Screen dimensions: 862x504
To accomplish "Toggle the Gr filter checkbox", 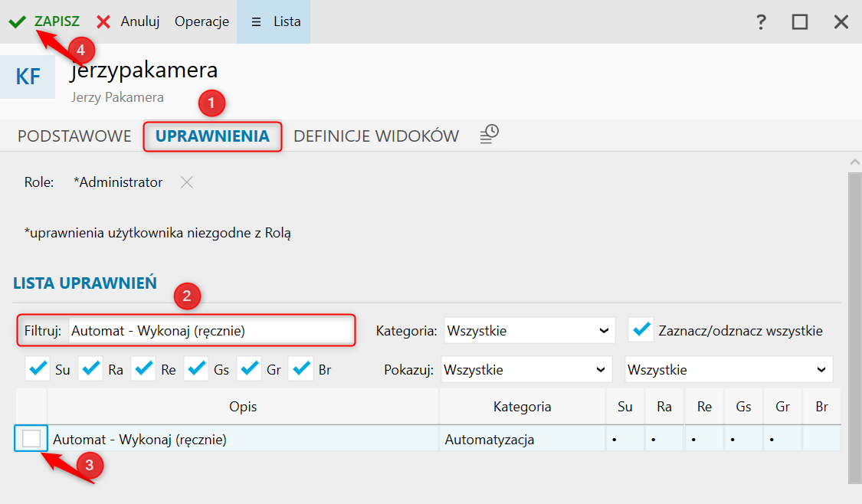I will click(x=249, y=368).
